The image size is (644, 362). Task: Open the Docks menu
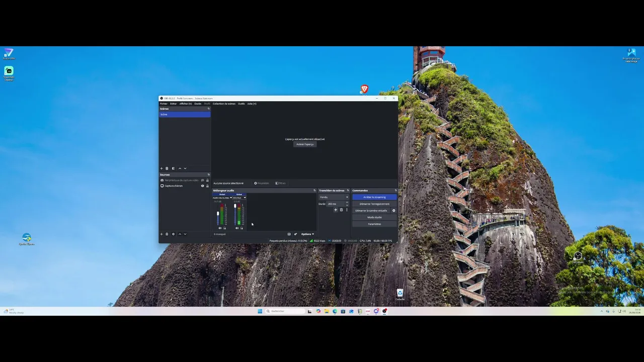pos(198,104)
